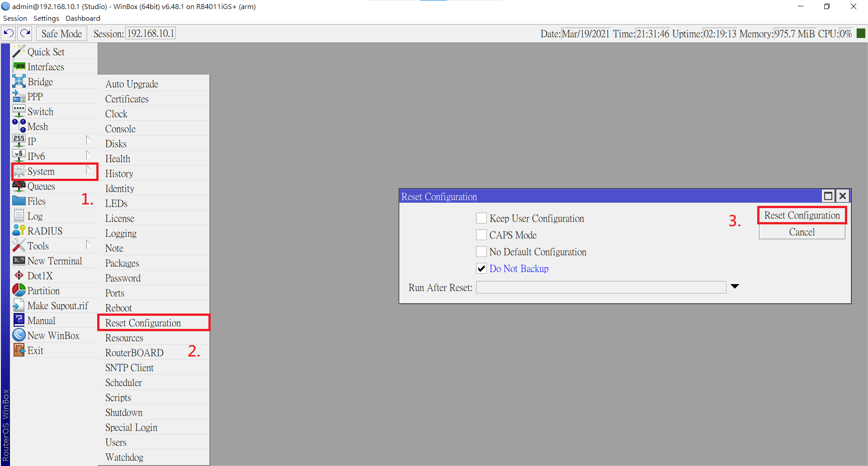
Task: Open the Bridge icon in sidebar
Action: coord(19,81)
